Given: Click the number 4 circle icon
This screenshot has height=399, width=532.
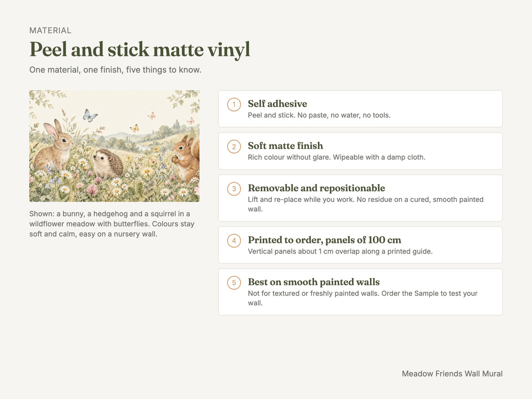Looking at the screenshot, I should (234, 241).
